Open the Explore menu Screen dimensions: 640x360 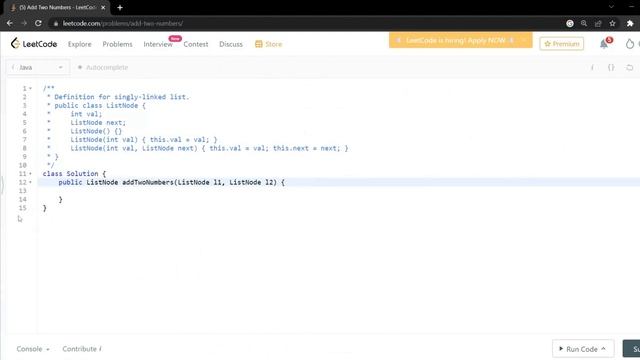click(x=80, y=44)
